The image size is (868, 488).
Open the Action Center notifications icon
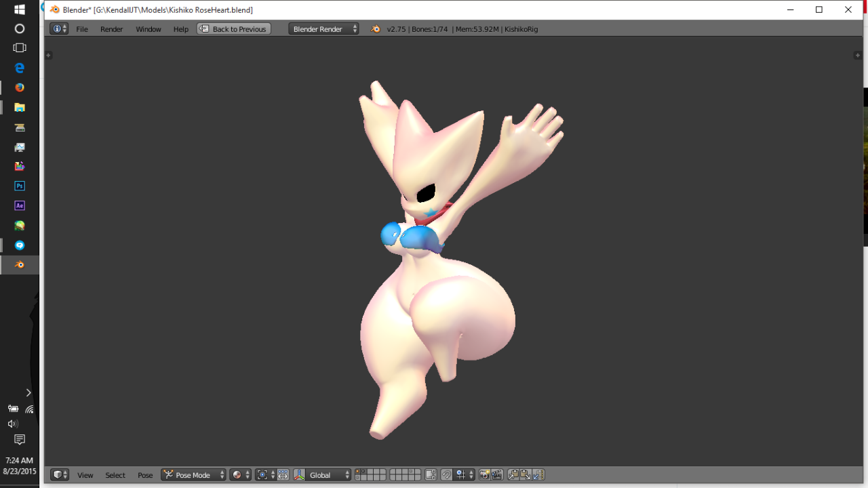20,440
